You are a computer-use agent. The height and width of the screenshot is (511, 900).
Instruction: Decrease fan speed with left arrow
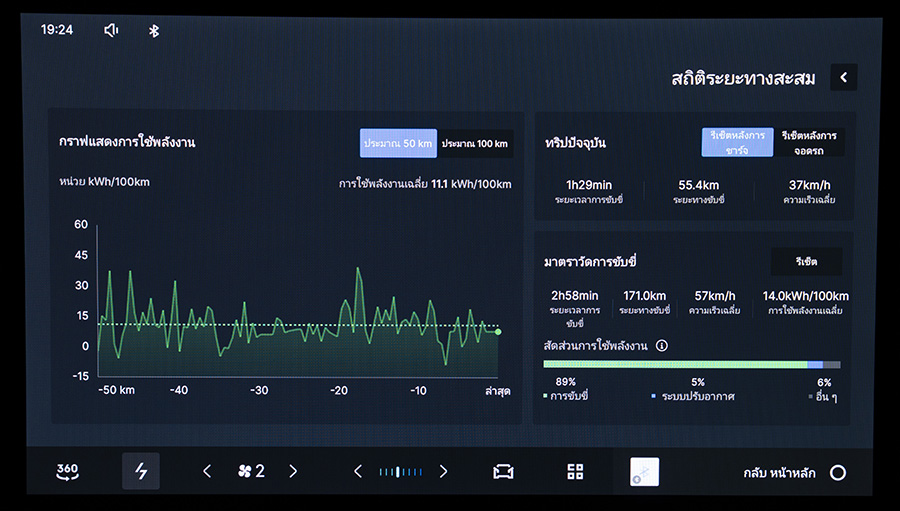(207, 472)
